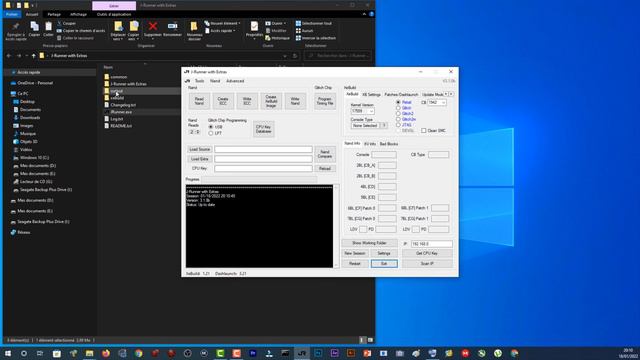Image resolution: width=640 pixels, height=360 pixels.
Task: Open the Nouvel élément dropdown in Explorer
Action: coord(222,23)
